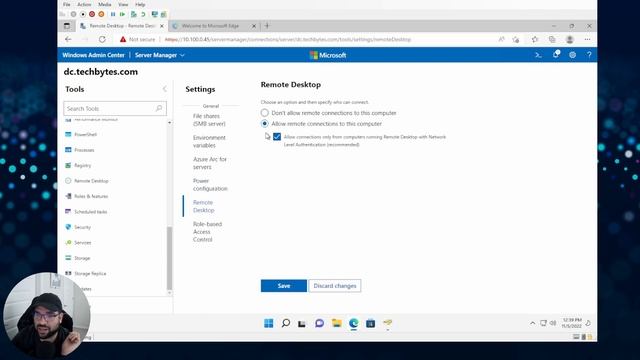Open Azure Arc for servers settings
Image resolution: width=640 pixels, height=360 pixels.
coord(209,163)
